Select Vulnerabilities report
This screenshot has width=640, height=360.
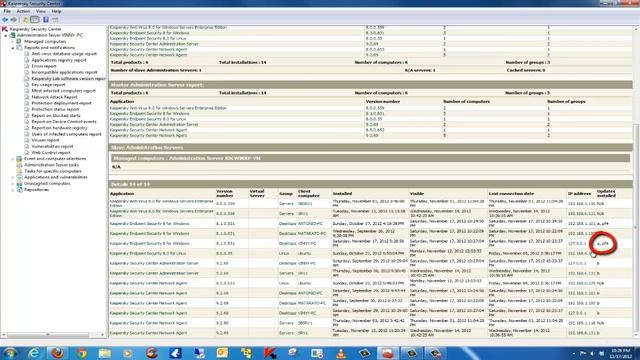click(52, 146)
